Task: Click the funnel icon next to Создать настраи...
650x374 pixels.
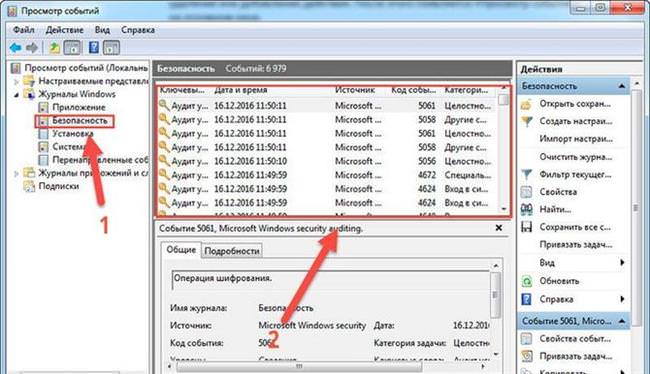Action: [x=526, y=121]
